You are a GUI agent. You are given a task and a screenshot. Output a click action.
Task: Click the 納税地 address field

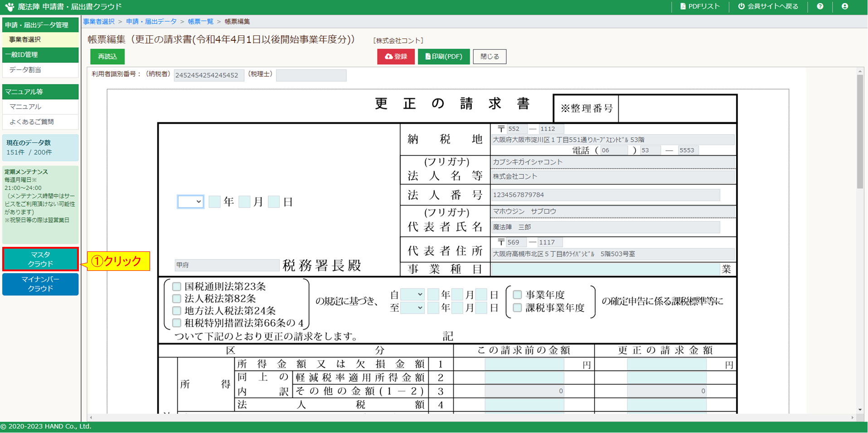613,140
